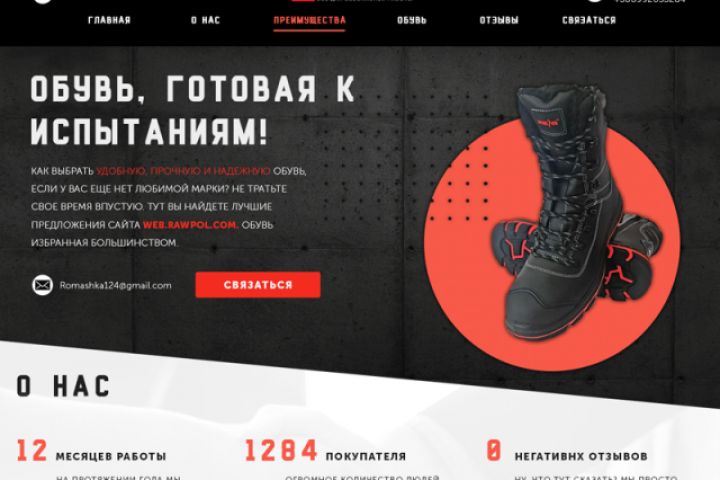The height and width of the screenshot is (480, 720).
Task: Click the 1284 ПОКУПАТЕЛЯ counter
Action: (x=325, y=451)
